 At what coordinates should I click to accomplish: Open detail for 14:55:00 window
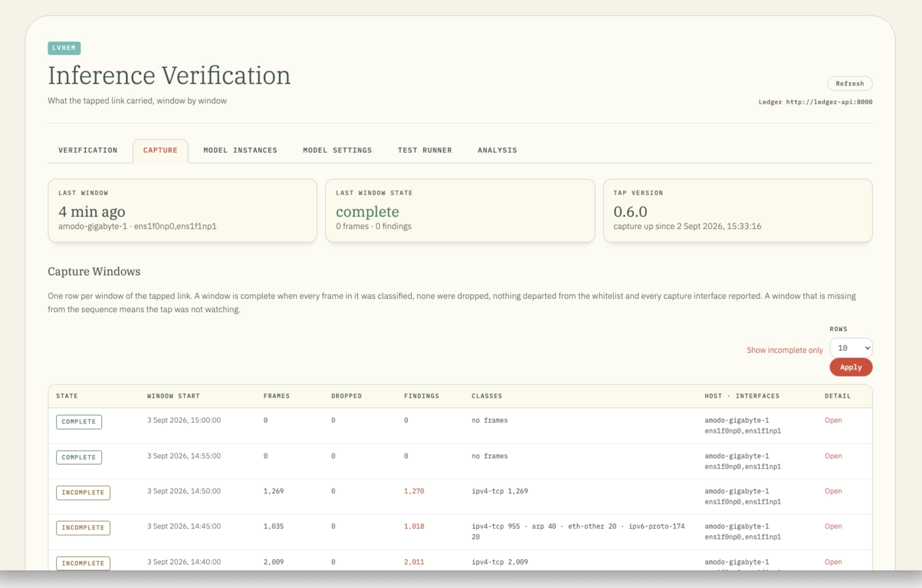(x=833, y=456)
